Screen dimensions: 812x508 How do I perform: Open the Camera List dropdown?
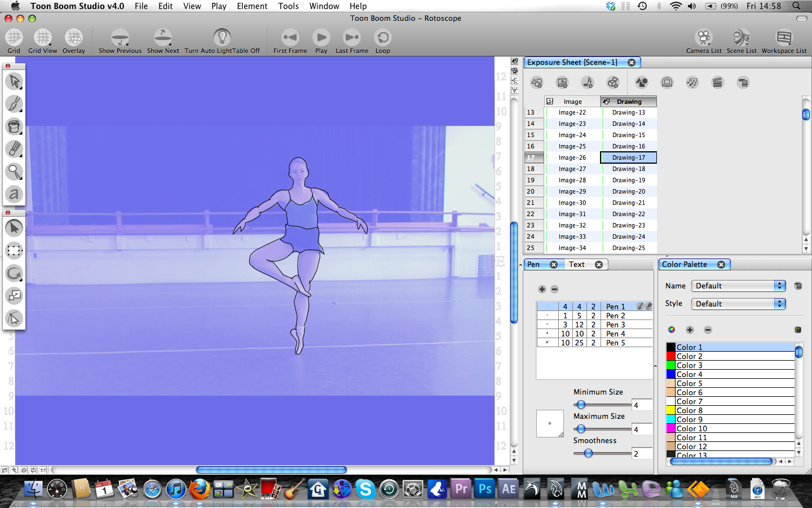click(703, 40)
